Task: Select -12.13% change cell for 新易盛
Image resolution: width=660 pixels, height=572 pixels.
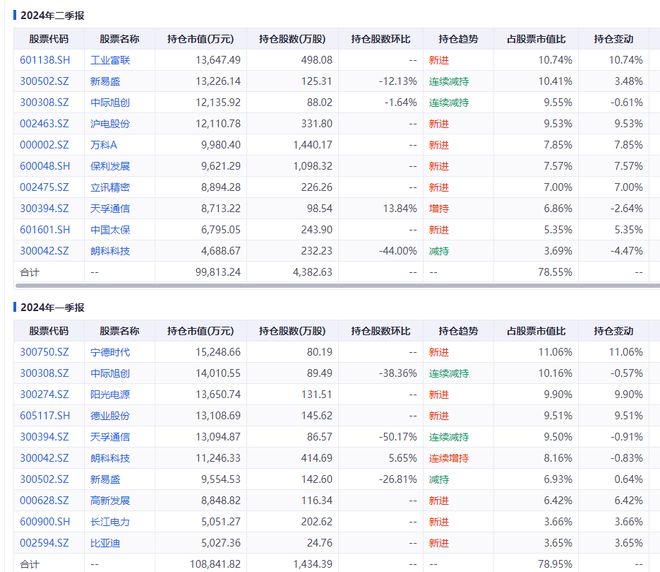Action: 398,81
